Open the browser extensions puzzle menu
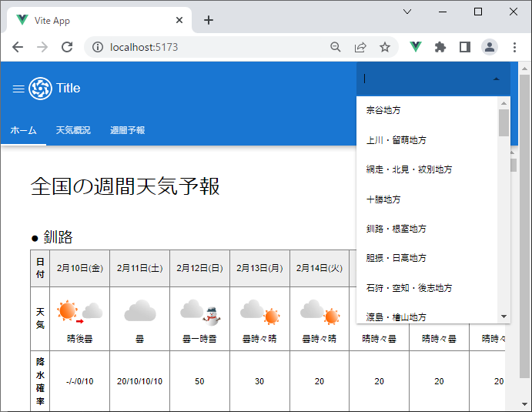The width and height of the screenshot is (532, 412). click(x=440, y=47)
